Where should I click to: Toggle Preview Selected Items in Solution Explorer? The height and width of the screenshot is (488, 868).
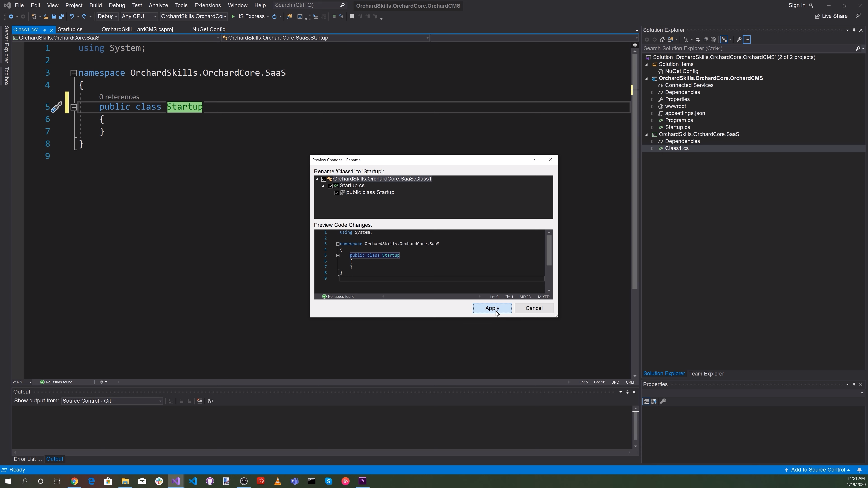[x=747, y=40]
